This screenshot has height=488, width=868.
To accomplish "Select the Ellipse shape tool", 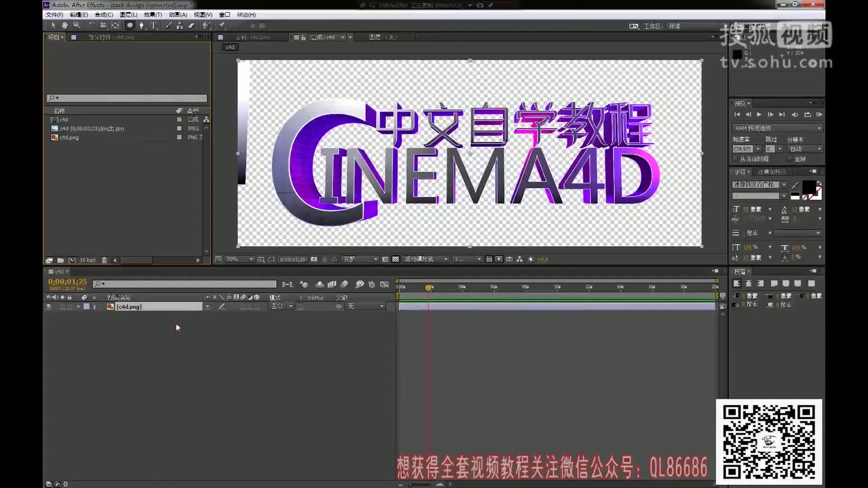I will click(130, 26).
